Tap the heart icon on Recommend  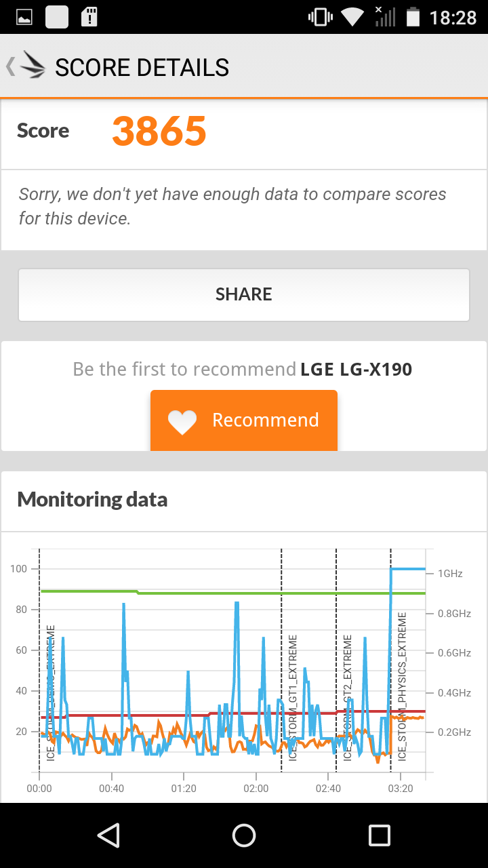click(182, 421)
